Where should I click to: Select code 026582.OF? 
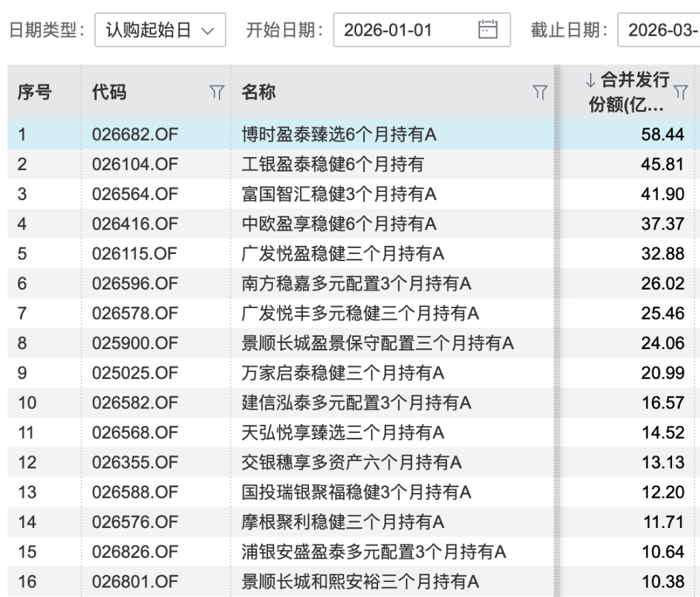coord(135,404)
